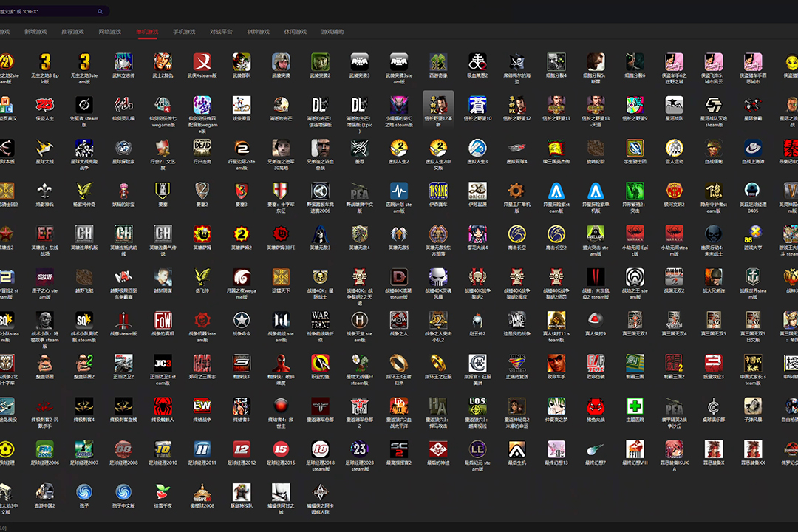The width and height of the screenshot is (798, 532).
Task: Open the 仙剑灵儿编 game icon
Action: [x=123, y=105]
